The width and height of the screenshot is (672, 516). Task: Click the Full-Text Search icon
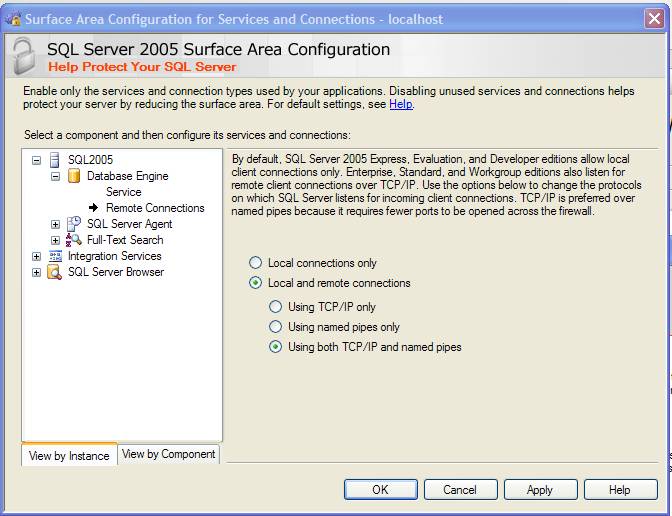click(73, 240)
